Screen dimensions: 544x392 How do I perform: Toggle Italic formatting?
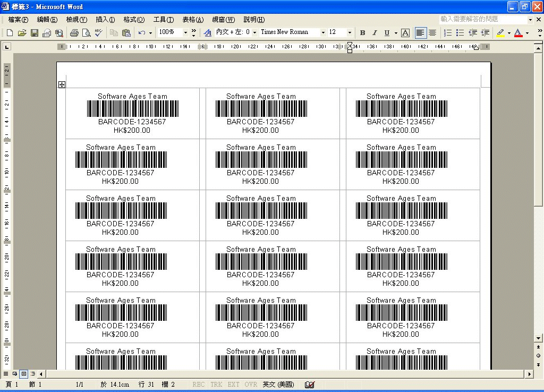coord(375,33)
